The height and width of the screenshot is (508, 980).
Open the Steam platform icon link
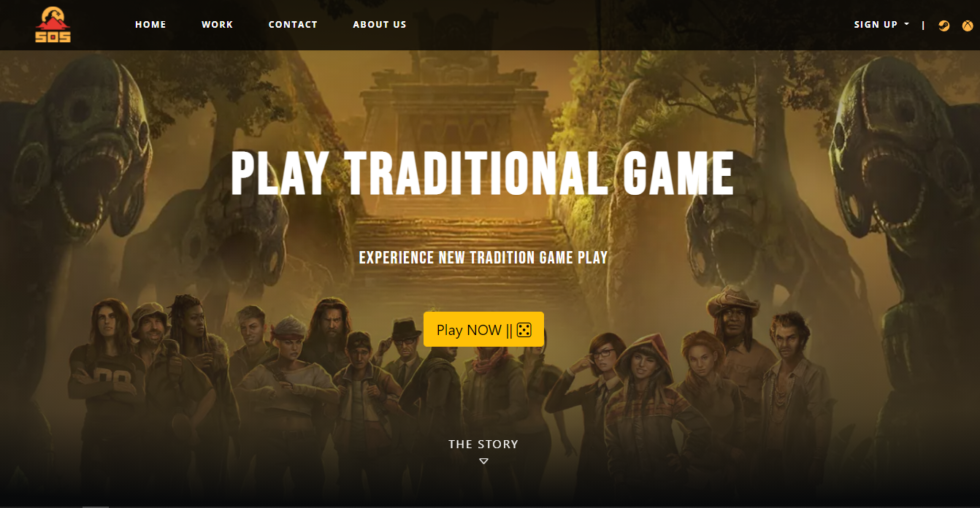(944, 26)
